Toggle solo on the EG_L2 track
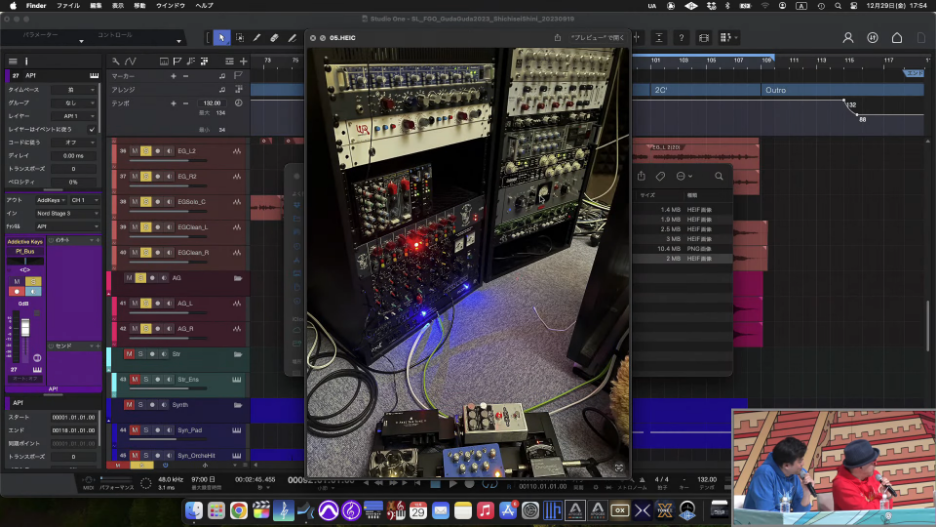This screenshot has width=936, height=527. pos(145,150)
